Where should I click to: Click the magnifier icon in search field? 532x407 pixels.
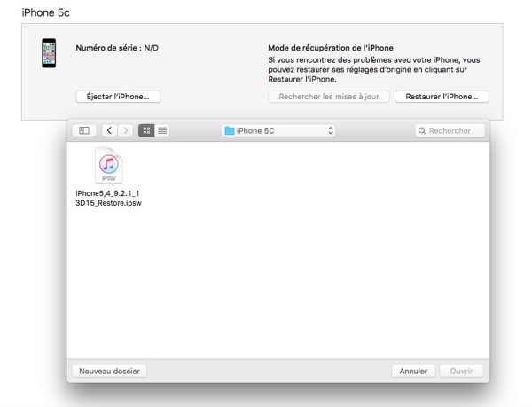(422, 130)
